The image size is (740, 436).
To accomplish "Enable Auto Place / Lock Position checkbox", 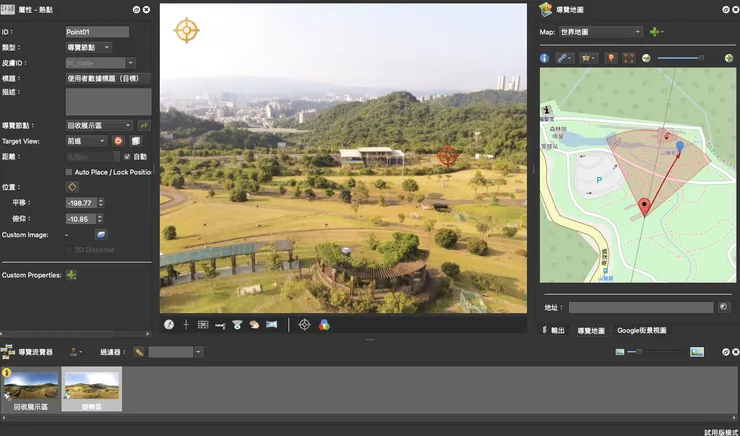I will pos(69,172).
